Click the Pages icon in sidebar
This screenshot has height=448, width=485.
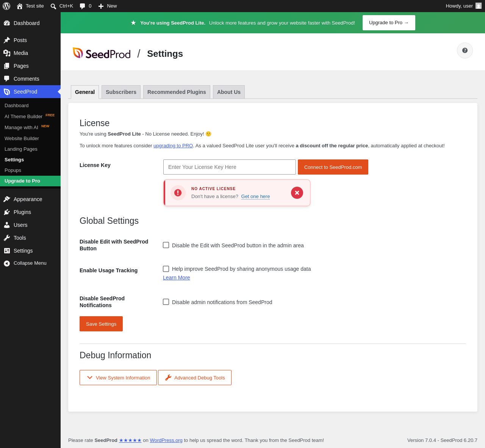[7, 66]
